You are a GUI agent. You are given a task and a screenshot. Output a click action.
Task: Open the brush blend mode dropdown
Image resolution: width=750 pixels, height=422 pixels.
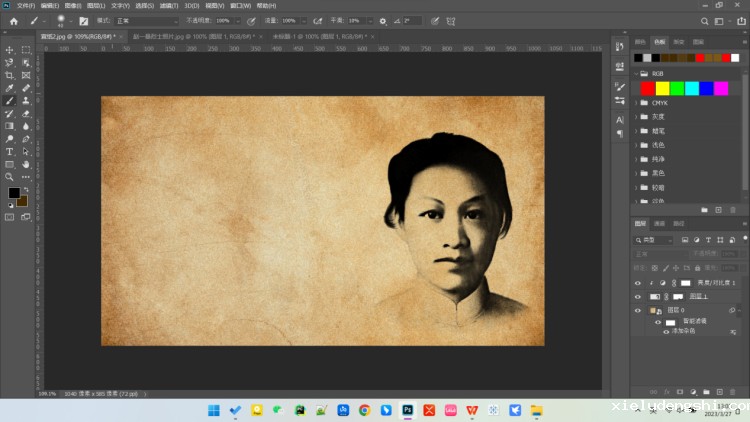[147, 20]
